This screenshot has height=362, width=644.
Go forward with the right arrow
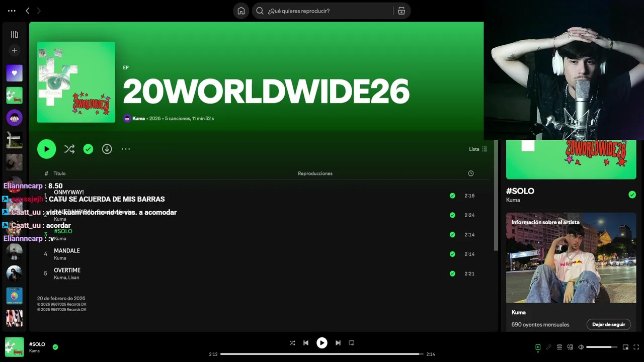(x=39, y=11)
